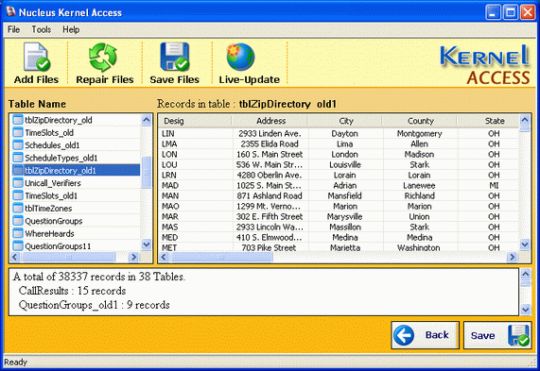Click records grid scroll left arrow
This screenshot has width=540, height=371.
(x=164, y=257)
